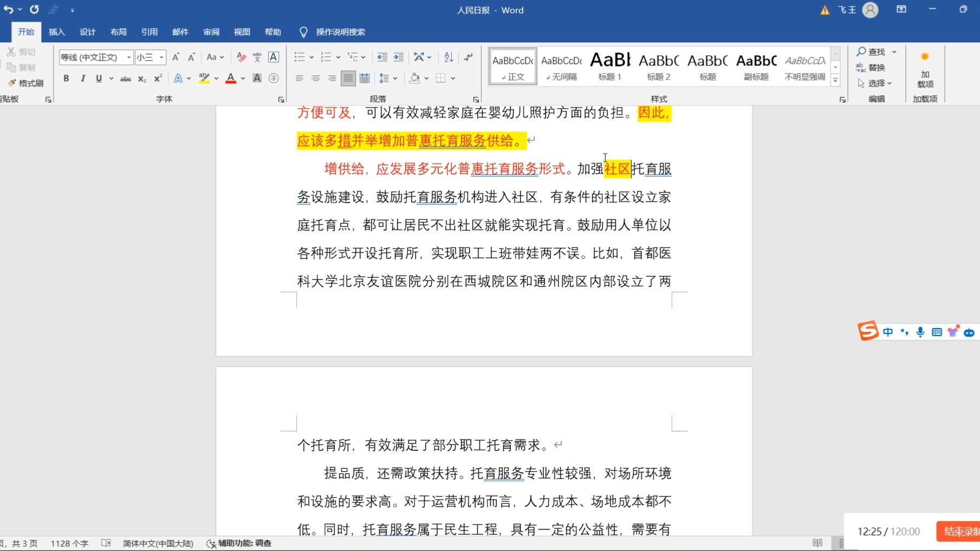Switch to the 布局 (Layout) tab
Screen dimensions: 980x551
[119, 32]
